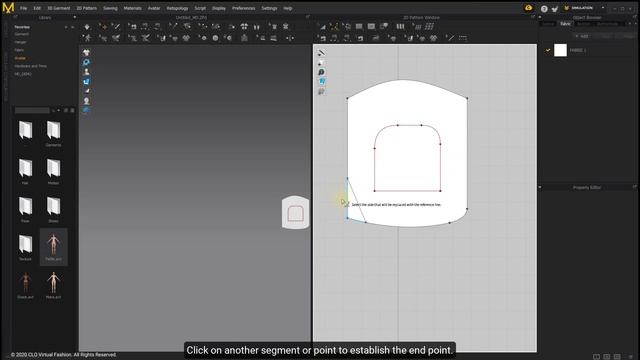Select the Edit Pattern tool in 2D toolbar
Viewport: 640px width, 360px height.
pos(334,27)
